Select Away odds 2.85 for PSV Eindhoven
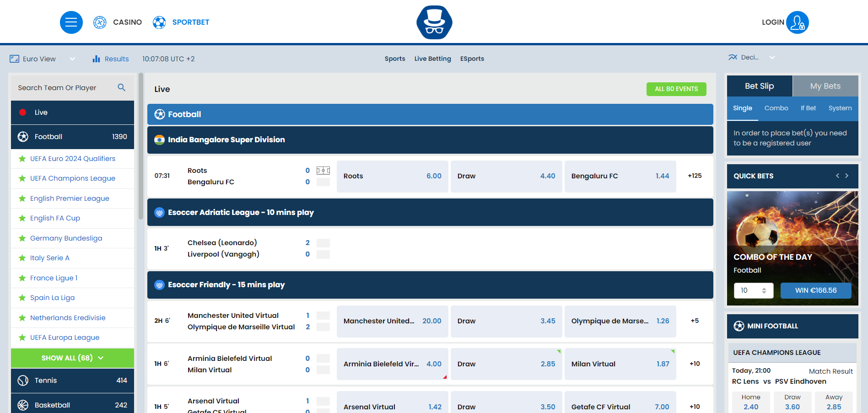Image resolution: width=868 pixels, height=413 pixels. pyautogui.click(x=834, y=402)
